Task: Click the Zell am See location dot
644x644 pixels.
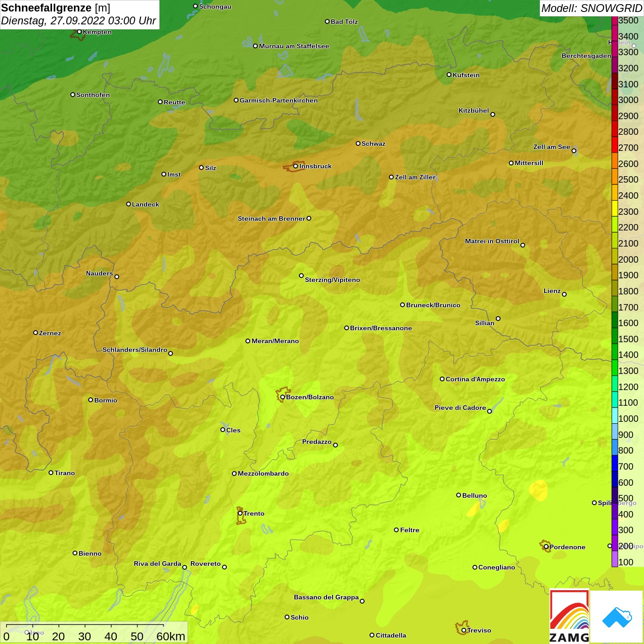Action: (x=574, y=150)
